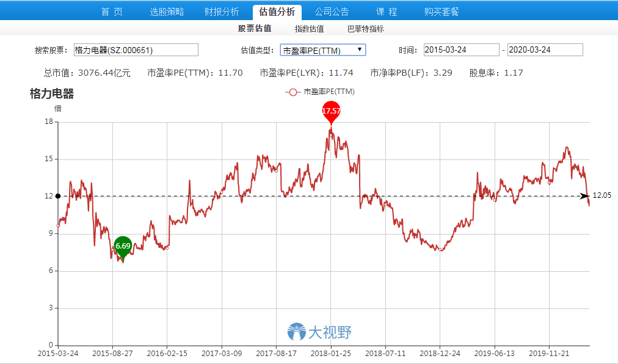Viewport: 618px width, 364px height.
Task: Click the 9 y-axis tick label
Action: [51, 233]
